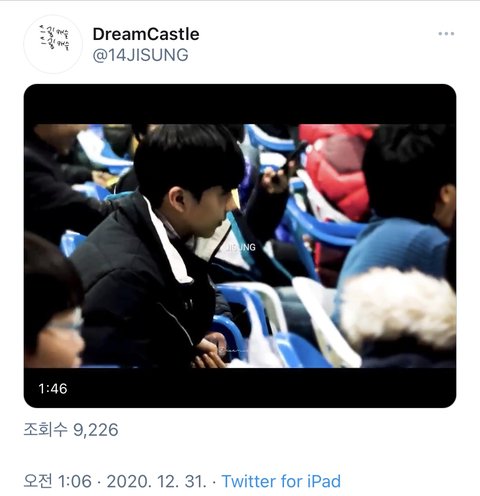Open the @14JISUNG handle
This screenshot has height=496, width=480.
(x=140, y=55)
